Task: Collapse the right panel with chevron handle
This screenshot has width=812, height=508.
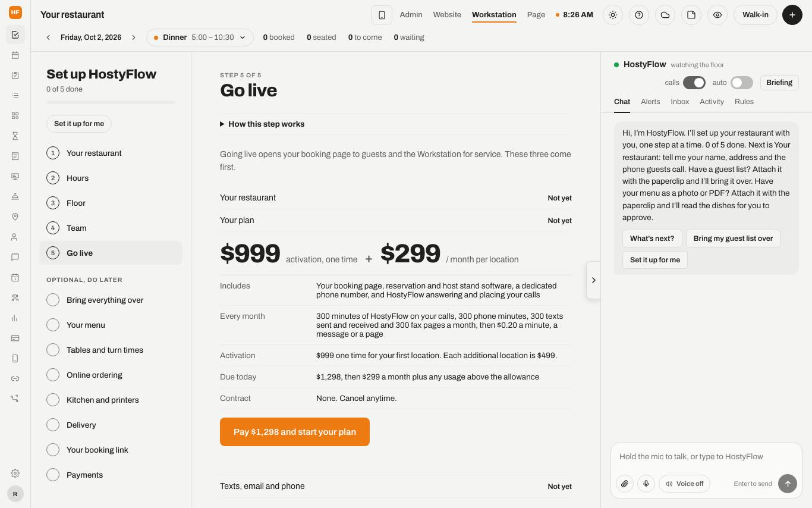Action: pos(593,280)
